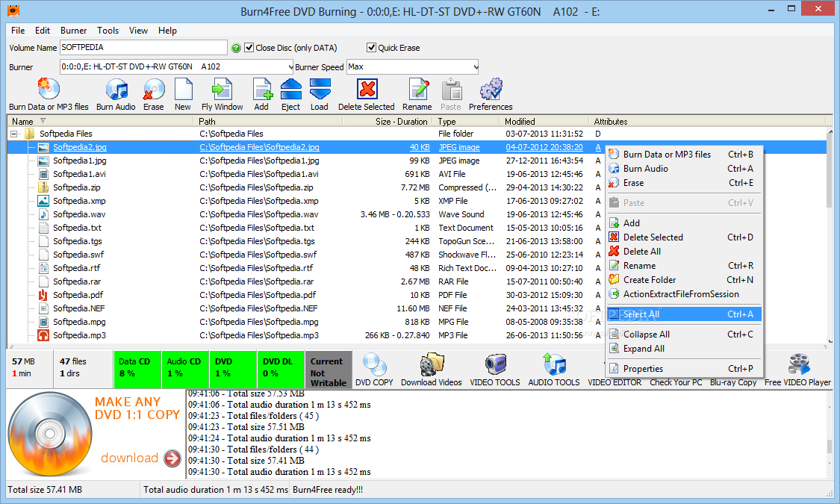This screenshot has width=840, height=504.
Task: Choose Properties in the context menu
Action: coord(684,369)
